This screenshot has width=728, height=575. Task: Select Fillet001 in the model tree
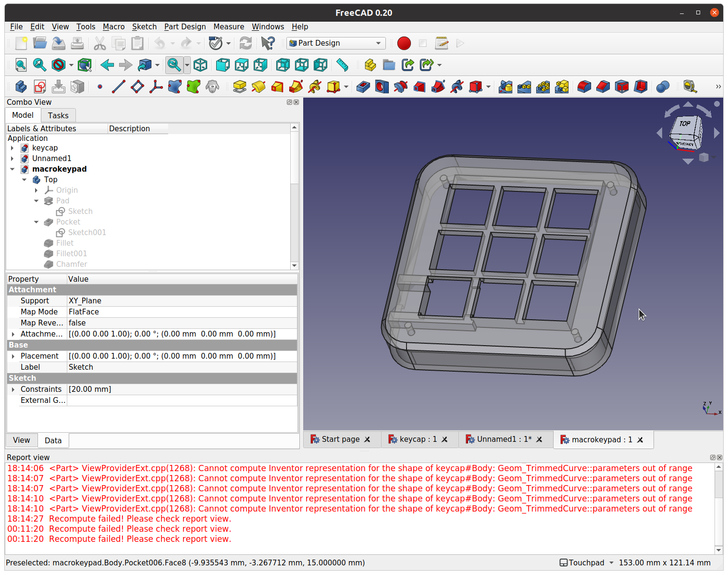point(71,254)
